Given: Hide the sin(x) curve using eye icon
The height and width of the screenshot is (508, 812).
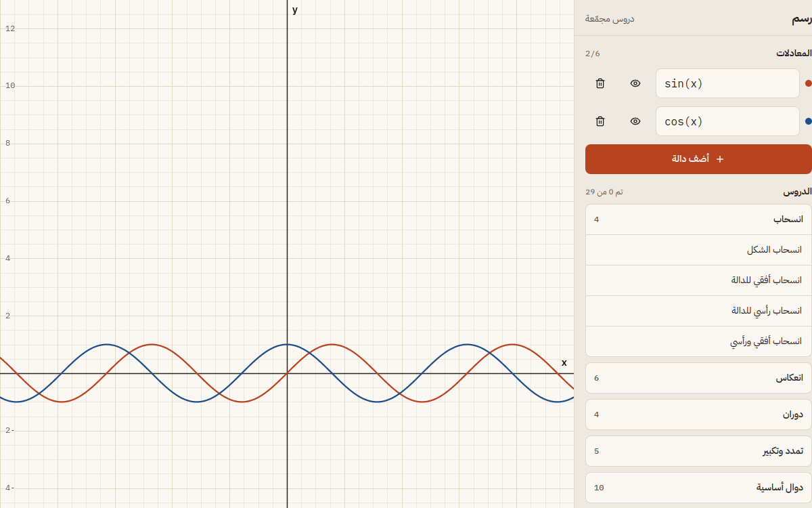Looking at the screenshot, I should pyautogui.click(x=635, y=83).
